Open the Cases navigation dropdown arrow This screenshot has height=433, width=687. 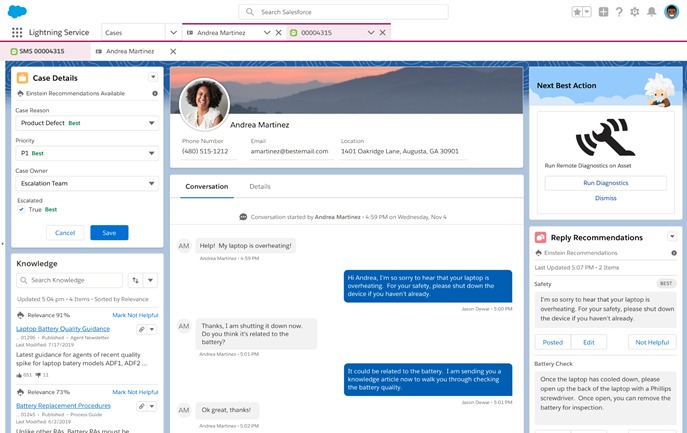click(174, 32)
